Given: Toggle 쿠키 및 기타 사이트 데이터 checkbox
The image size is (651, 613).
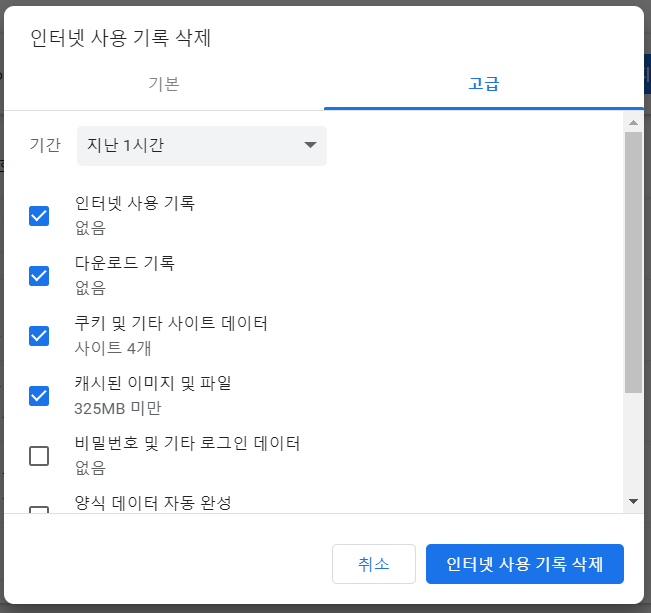Looking at the screenshot, I should (x=39, y=336).
